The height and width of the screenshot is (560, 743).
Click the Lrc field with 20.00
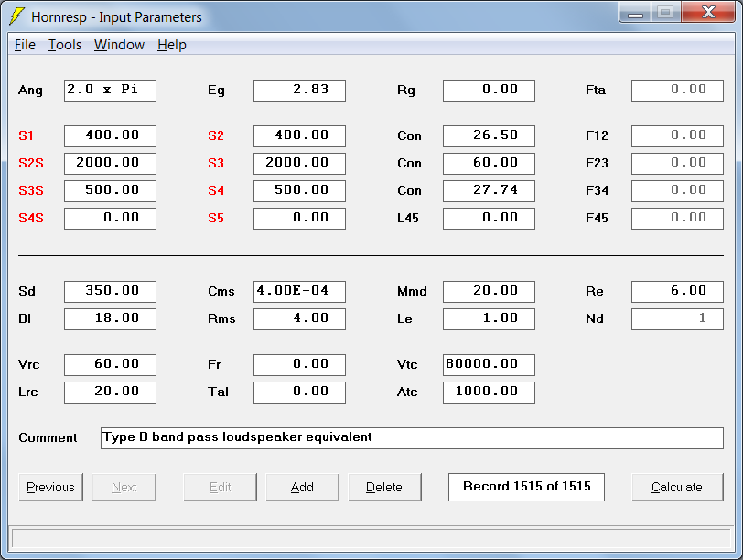tap(110, 393)
